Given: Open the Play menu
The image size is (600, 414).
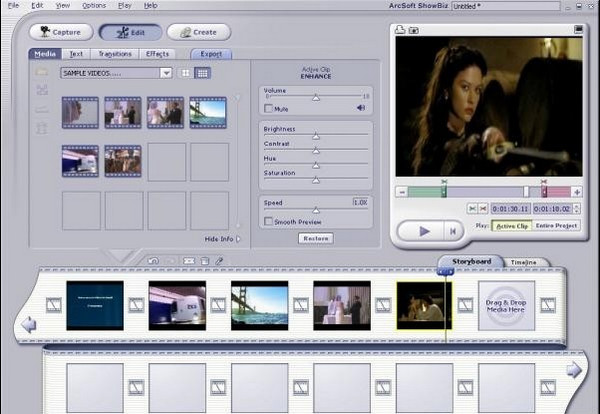Looking at the screenshot, I should 125,5.
